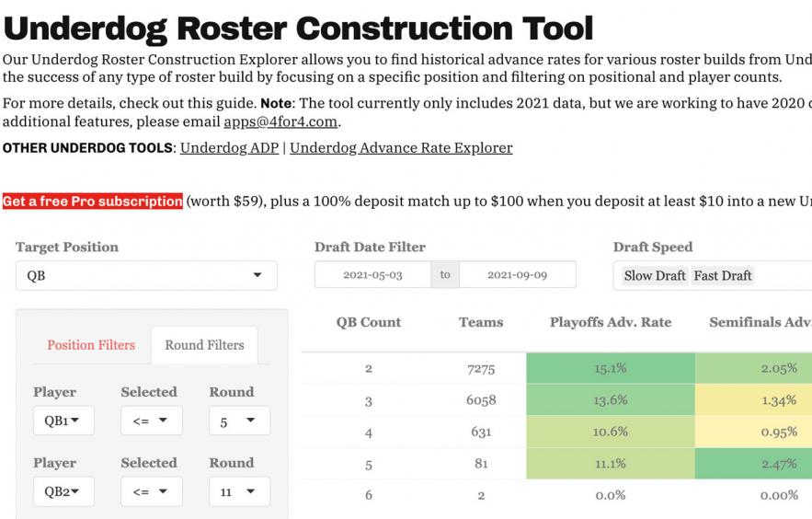Toggle the Slow Draft speed tag
Image resolution: width=812 pixels, height=519 pixels.
655,275
